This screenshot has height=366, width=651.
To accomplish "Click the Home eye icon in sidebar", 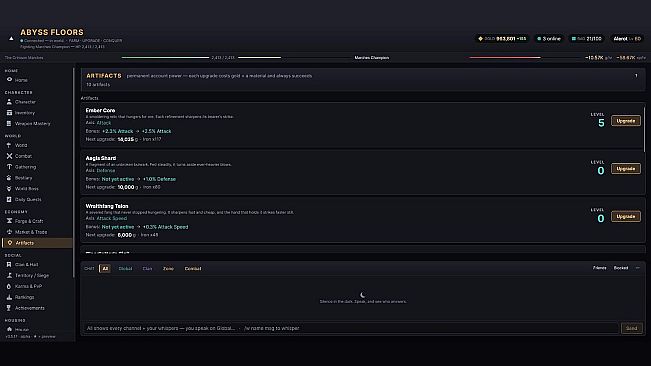I will coord(9,80).
